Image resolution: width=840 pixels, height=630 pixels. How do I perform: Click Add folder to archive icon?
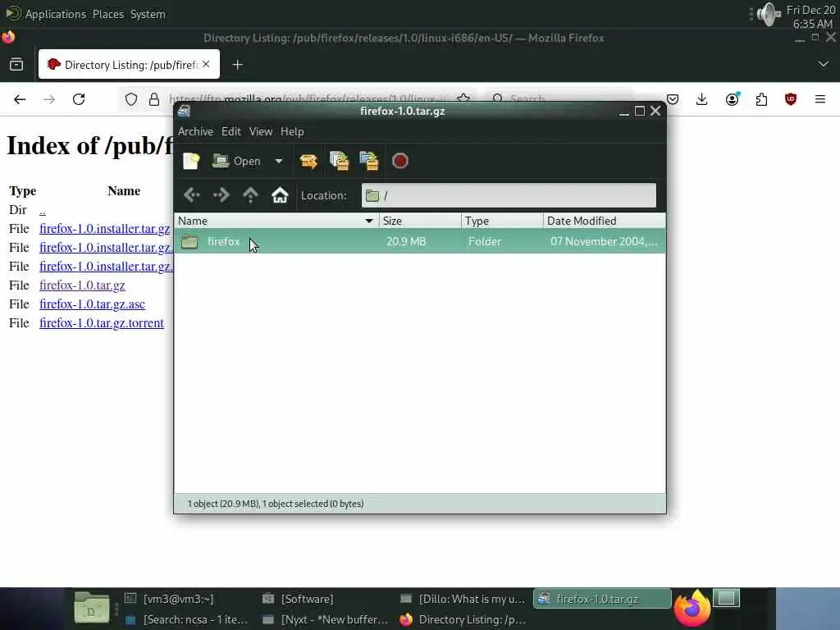[x=369, y=161]
